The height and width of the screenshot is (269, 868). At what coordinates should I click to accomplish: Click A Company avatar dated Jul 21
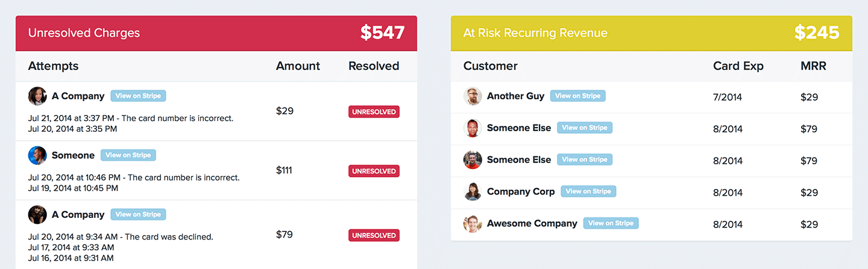click(x=37, y=96)
